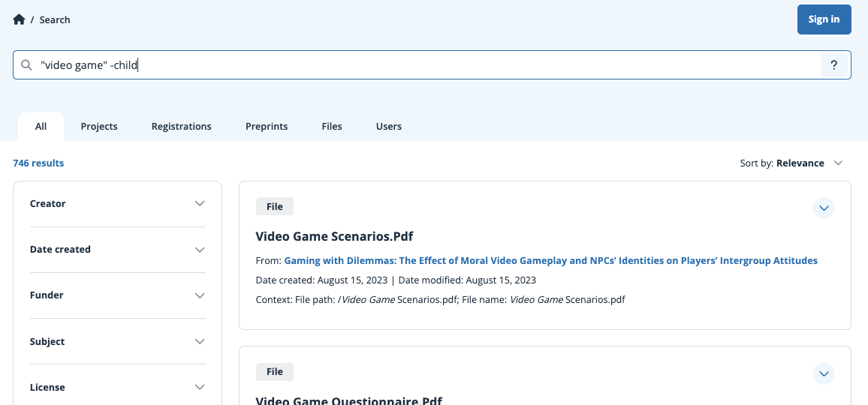Expand Video Game Questionnaire.Pdf result details

click(x=824, y=373)
